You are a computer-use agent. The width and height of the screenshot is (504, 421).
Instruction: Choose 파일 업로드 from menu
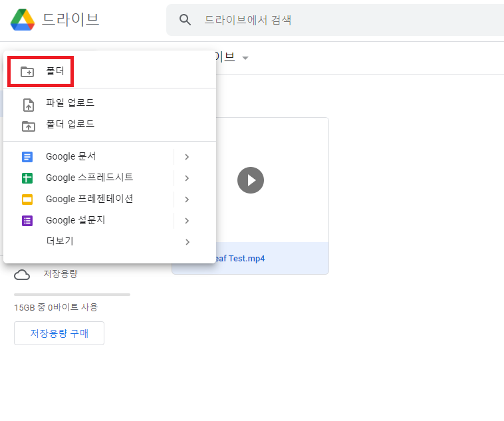(x=110, y=103)
